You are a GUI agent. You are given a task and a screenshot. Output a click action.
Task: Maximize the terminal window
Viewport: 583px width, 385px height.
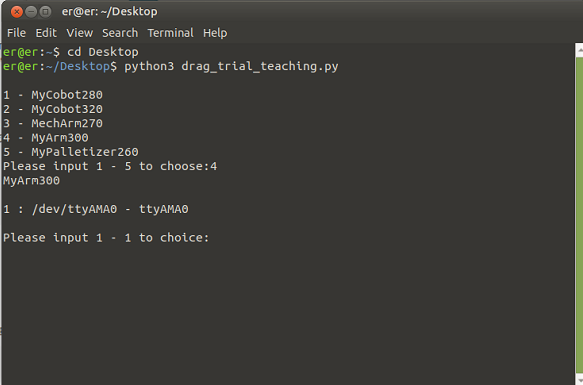[x=45, y=12]
